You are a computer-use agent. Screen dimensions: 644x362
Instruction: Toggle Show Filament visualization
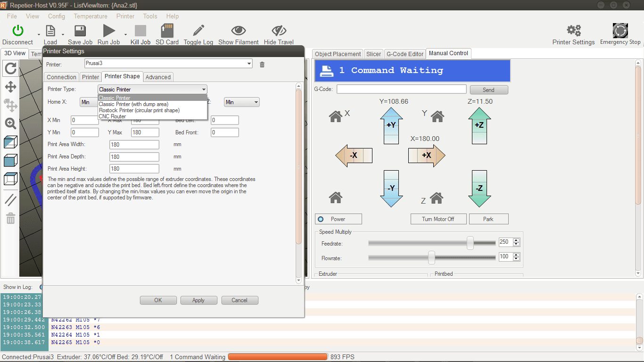pos(238,31)
